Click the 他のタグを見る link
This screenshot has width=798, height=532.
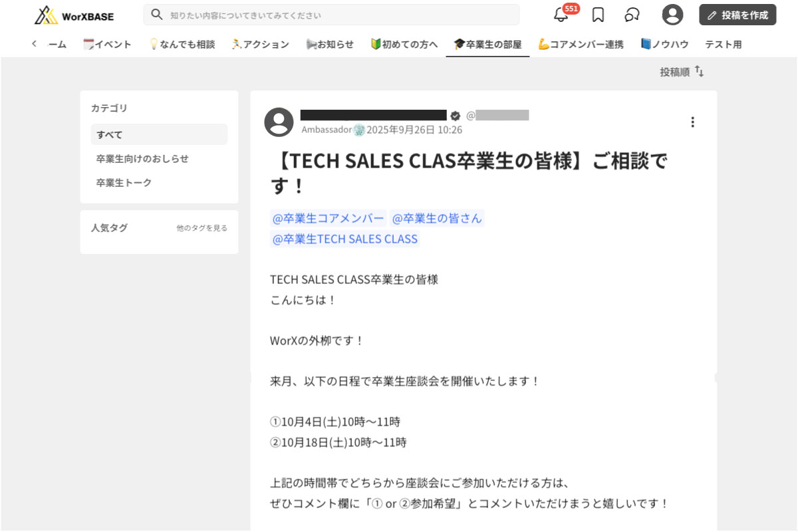click(x=201, y=228)
